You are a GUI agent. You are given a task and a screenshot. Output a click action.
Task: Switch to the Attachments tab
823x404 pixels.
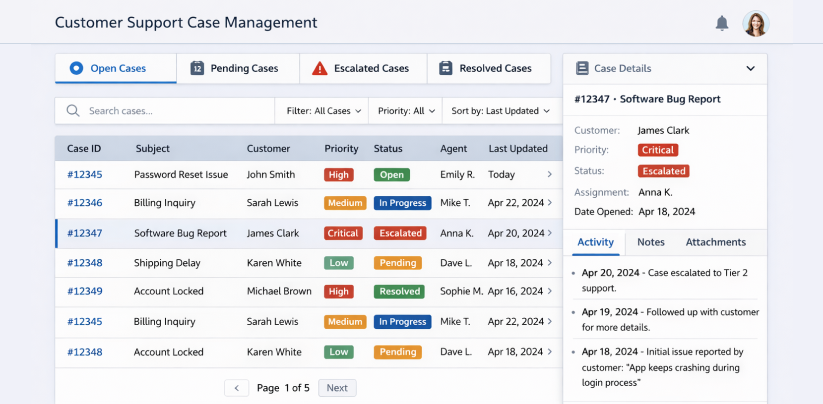point(715,242)
